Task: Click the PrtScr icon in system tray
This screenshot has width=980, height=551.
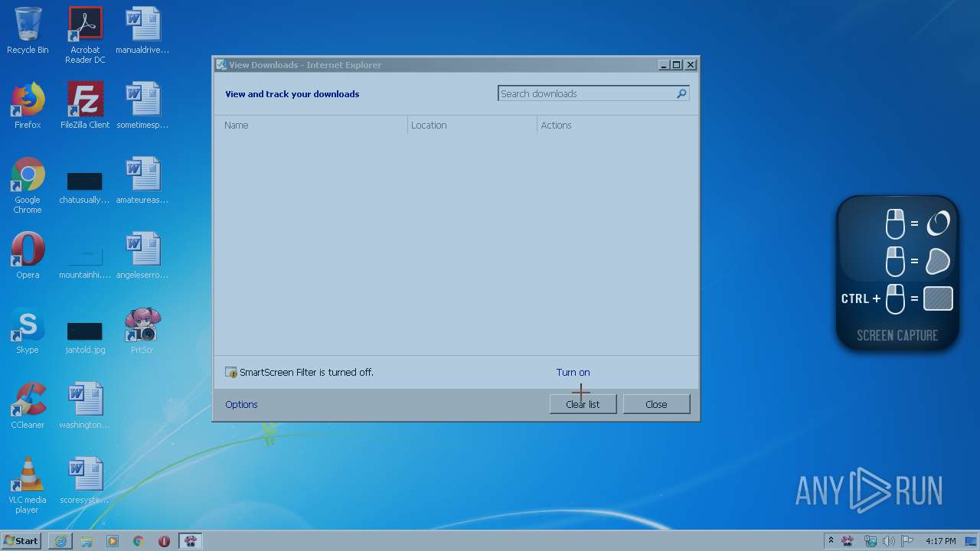Action: coord(848,541)
